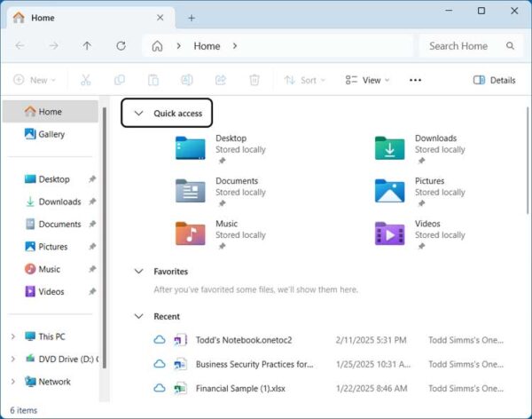Open the View dropdown menu
This screenshot has height=419, width=532.
366,80
